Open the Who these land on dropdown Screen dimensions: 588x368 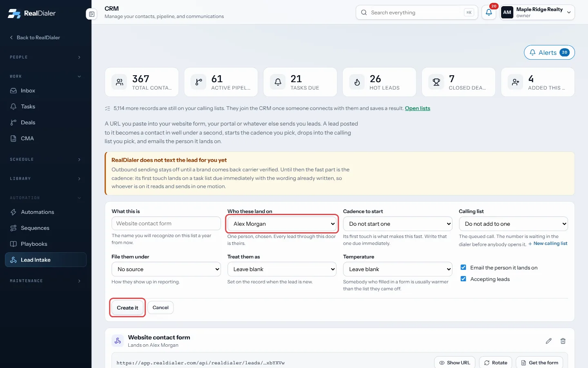pos(282,224)
